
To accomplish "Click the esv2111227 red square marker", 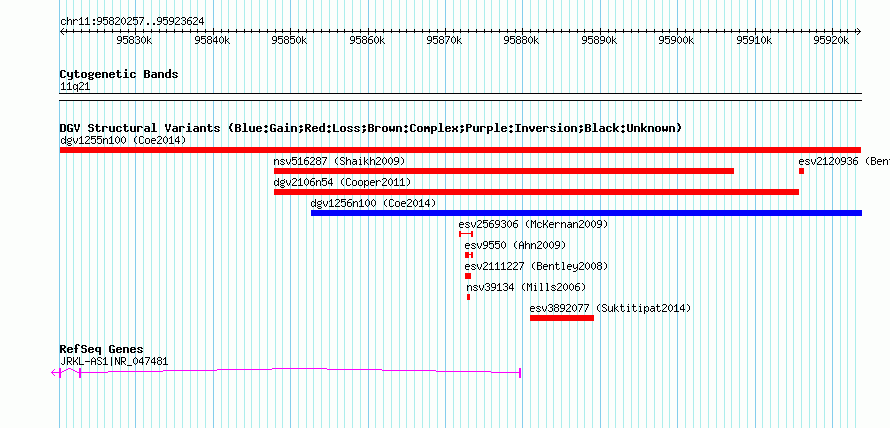I will (x=468, y=276).
